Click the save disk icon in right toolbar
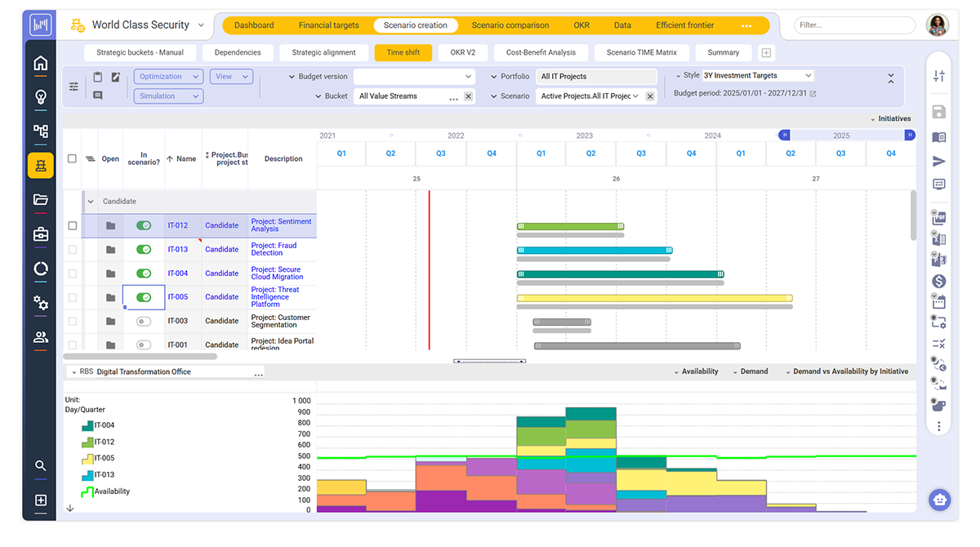Viewport: 980px width, 547px height. pos(938,112)
